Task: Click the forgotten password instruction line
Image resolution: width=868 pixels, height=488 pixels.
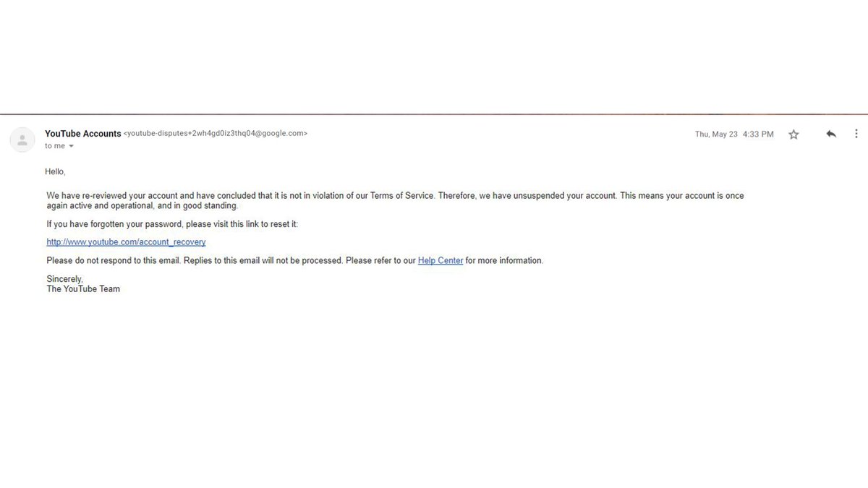Action: 172,224
